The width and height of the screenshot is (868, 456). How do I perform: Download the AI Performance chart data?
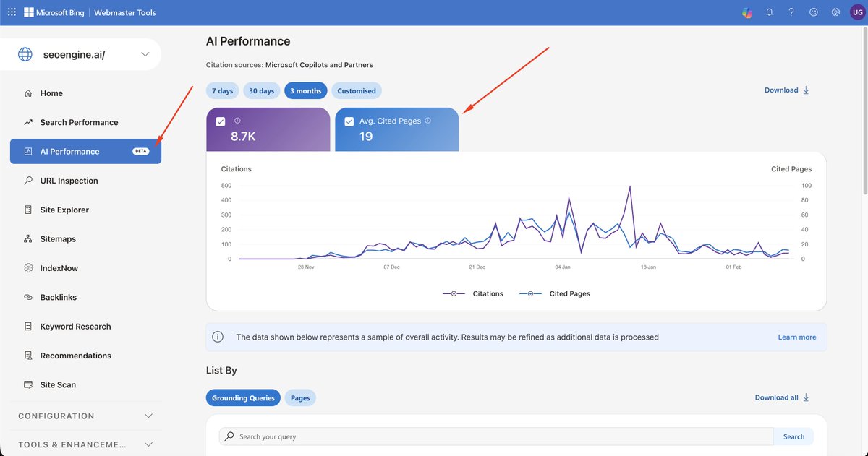click(x=787, y=90)
